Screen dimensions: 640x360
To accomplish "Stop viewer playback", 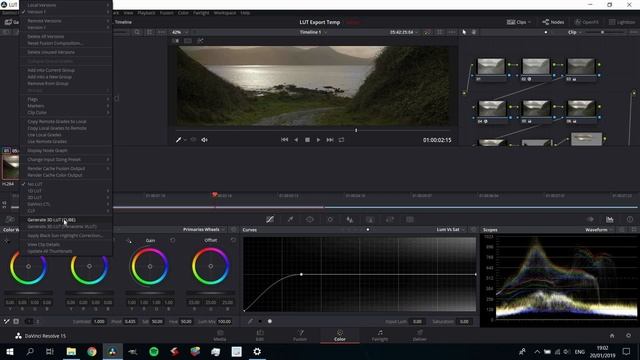I will click(x=307, y=140).
